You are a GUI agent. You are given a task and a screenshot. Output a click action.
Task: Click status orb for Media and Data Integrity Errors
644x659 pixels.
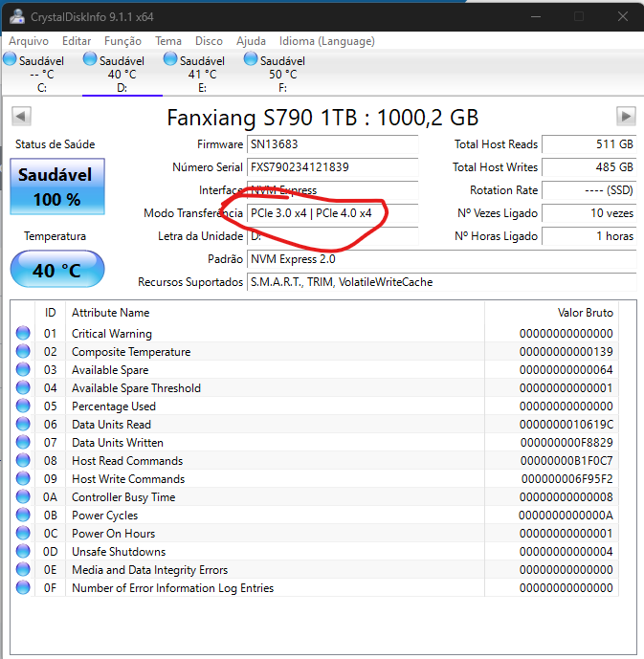23,569
